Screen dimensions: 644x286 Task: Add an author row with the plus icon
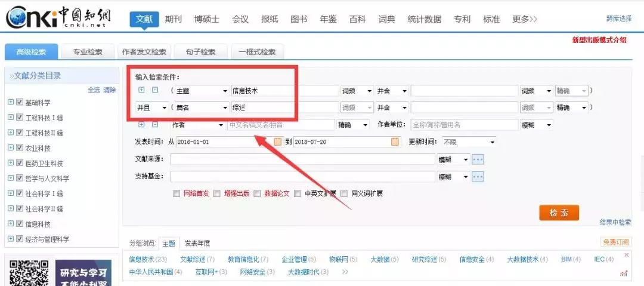(142, 124)
